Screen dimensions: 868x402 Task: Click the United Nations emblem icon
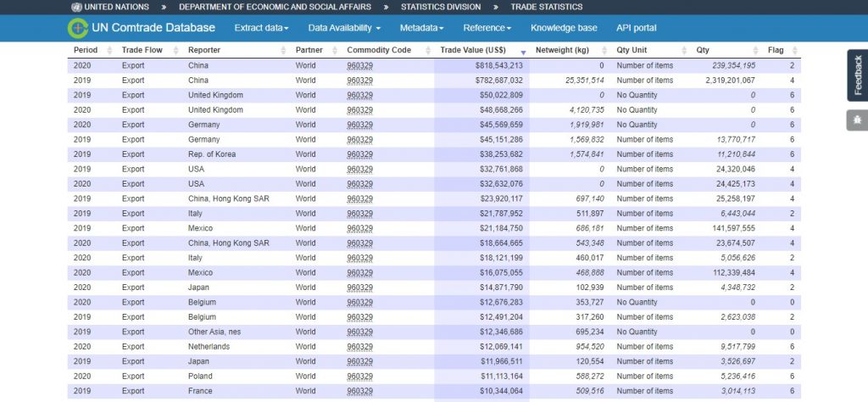pos(76,7)
